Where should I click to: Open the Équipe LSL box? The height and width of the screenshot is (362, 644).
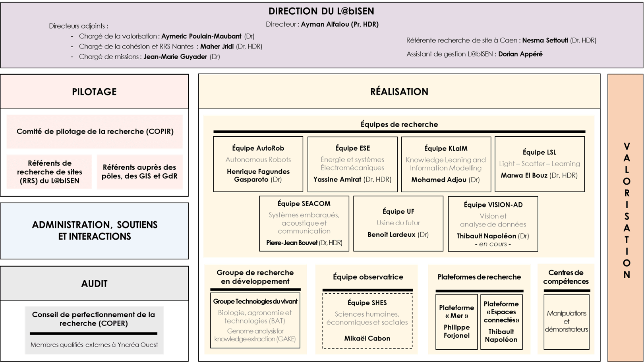(x=539, y=164)
